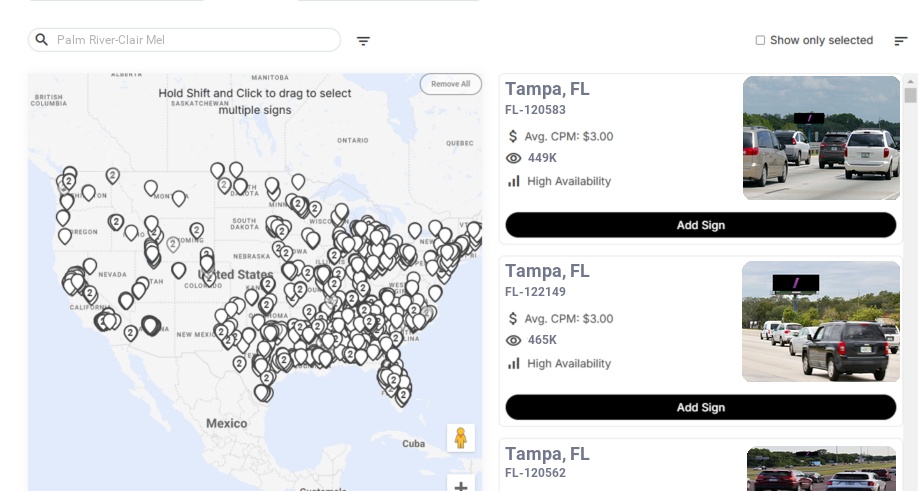920x491 pixels.
Task: Open FL-122149 billboard photo
Action: (821, 321)
